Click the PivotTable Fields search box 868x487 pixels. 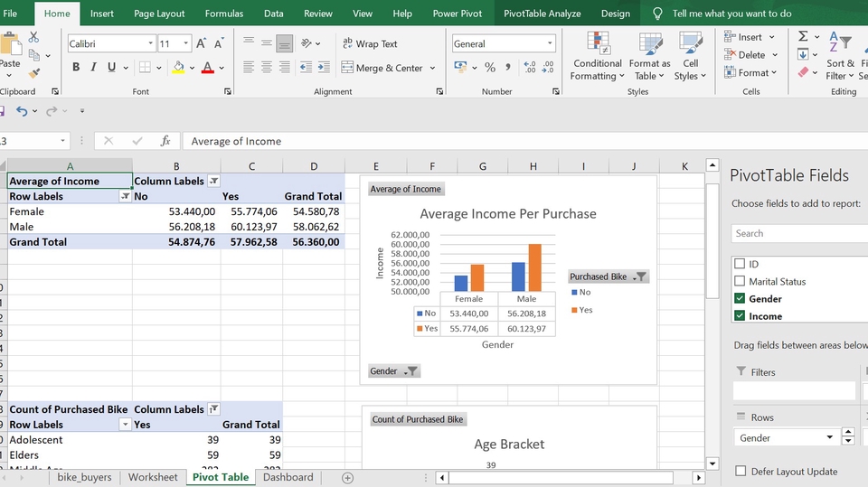[x=799, y=233]
